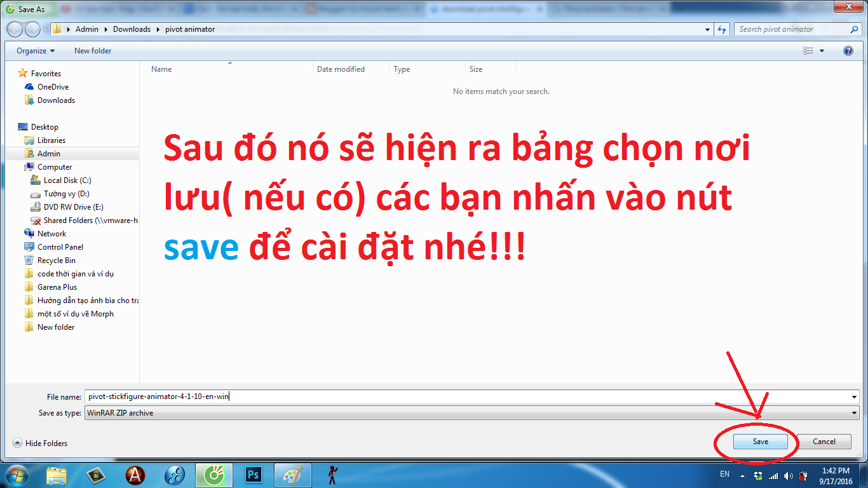868x488 pixels.
Task: Open Recycle Bin in navigation pane
Action: point(56,261)
